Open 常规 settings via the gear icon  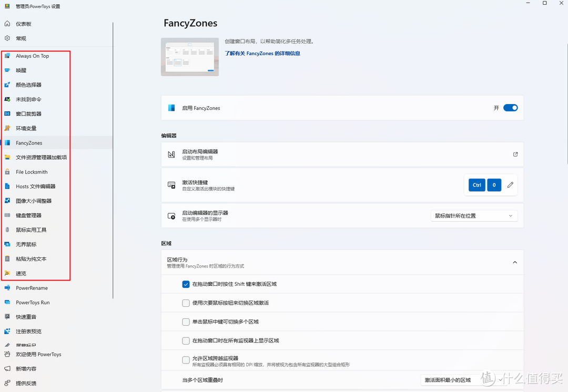7,38
